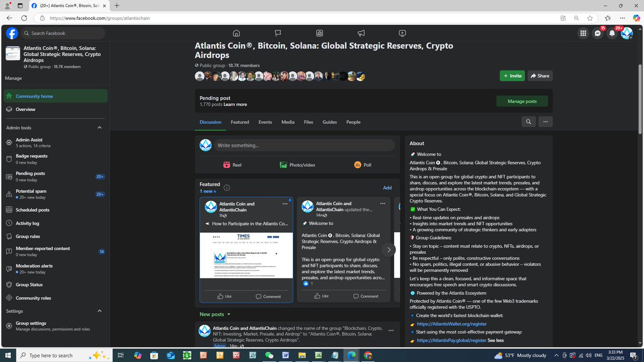
Task: Open Microsoft Edge in the taskbar
Action: (351, 355)
